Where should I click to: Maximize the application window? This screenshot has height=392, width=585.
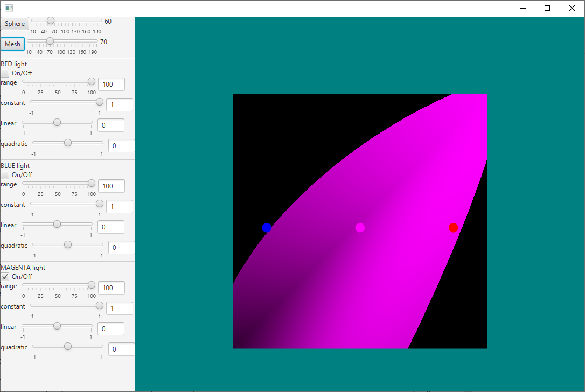(547, 8)
